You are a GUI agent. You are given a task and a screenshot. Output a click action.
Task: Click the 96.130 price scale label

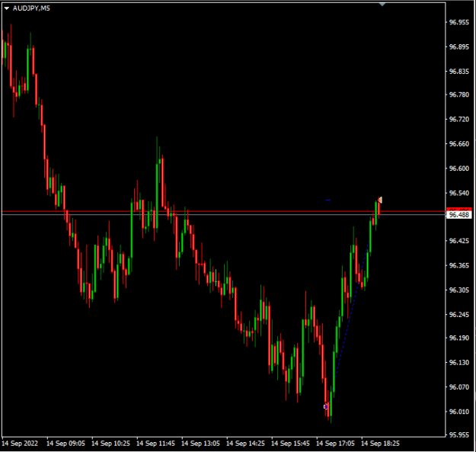[x=458, y=362]
